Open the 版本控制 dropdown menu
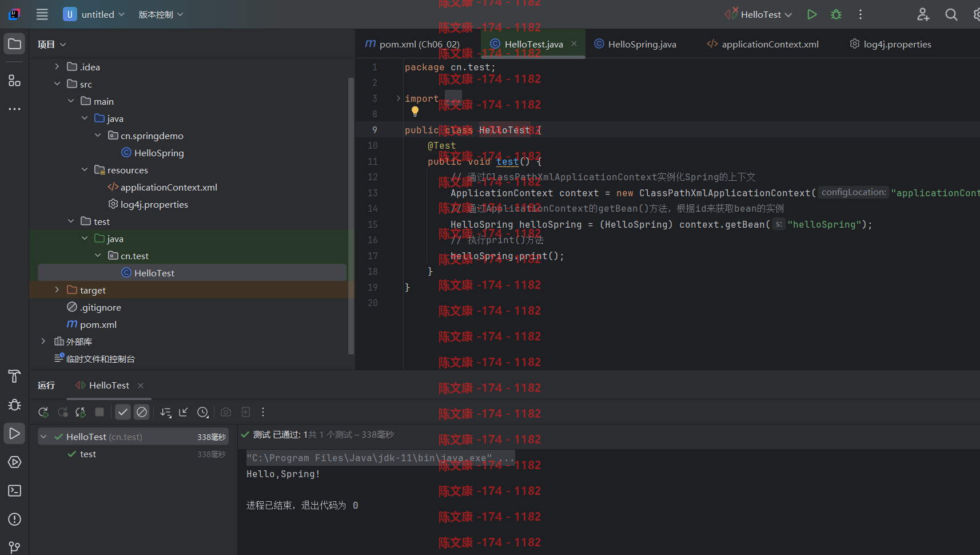Image resolution: width=980 pixels, height=555 pixels. point(161,14)
